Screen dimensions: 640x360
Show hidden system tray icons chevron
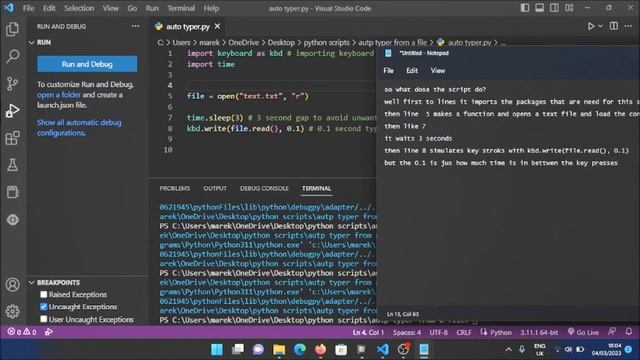coord(508,349)
